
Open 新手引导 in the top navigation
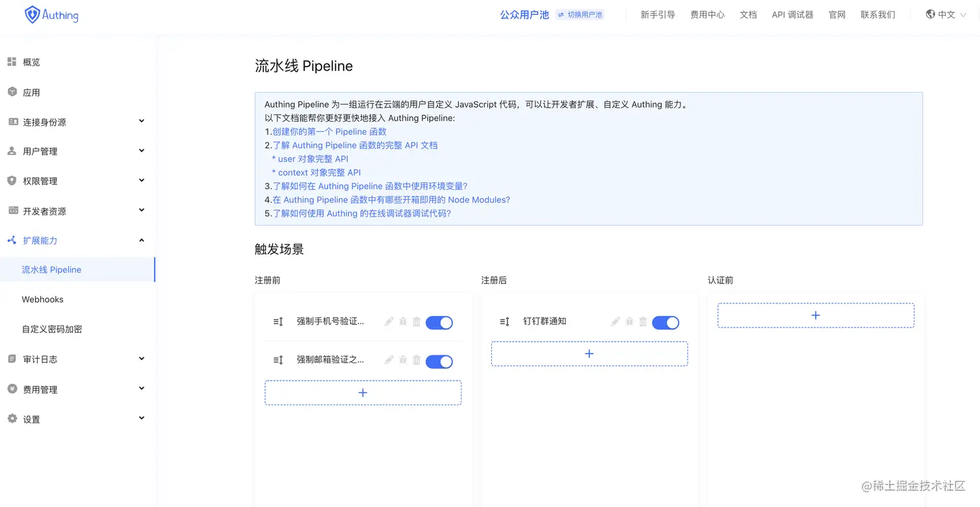(x=658, y=14)
